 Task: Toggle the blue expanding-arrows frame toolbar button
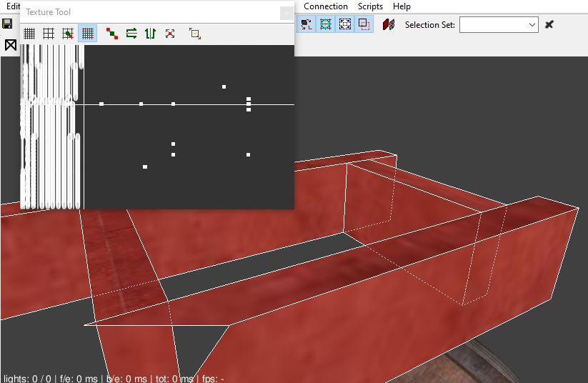tap(345, 24)
